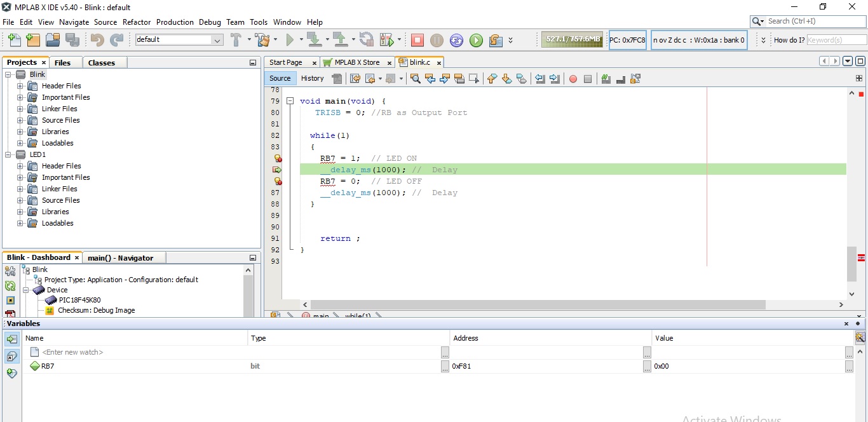Click the Hold in Reset icon

(x=367, y=40)
